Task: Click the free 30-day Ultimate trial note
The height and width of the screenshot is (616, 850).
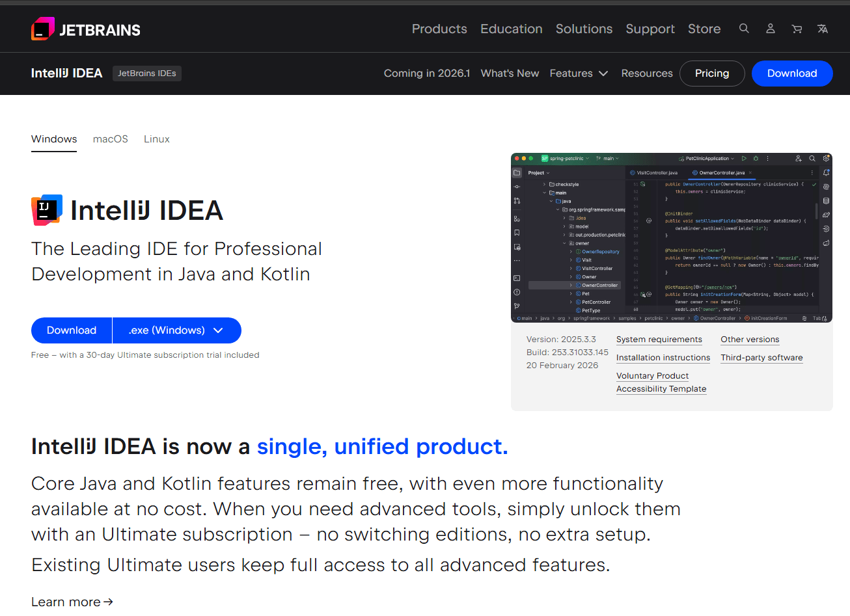Action: coord(145,355)
